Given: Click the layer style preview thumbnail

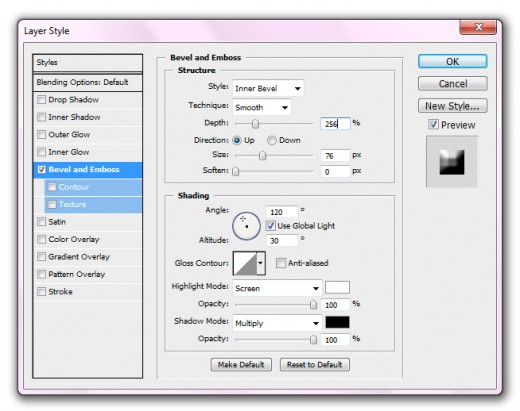Looking at the screenshot, I should point(452,162).
